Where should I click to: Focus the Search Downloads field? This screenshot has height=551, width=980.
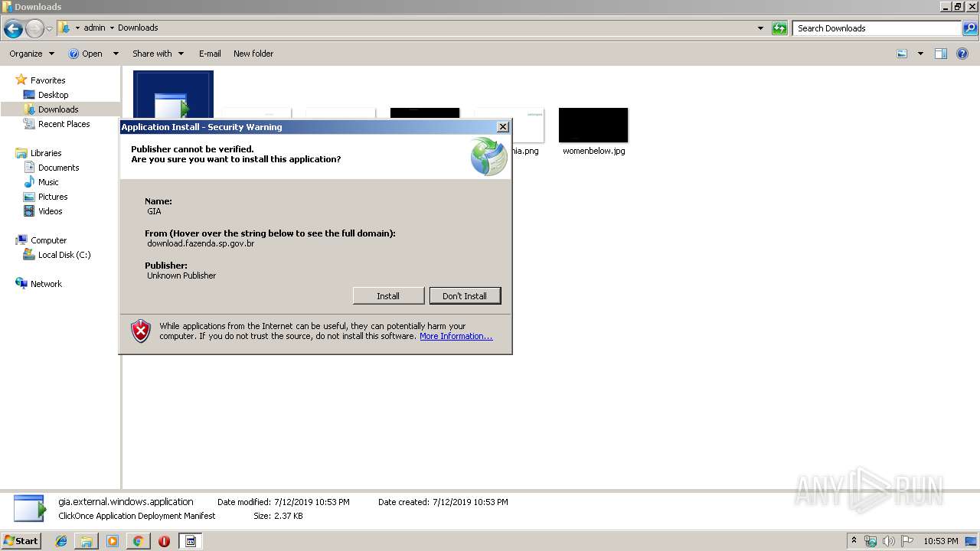tap(877, 28)
